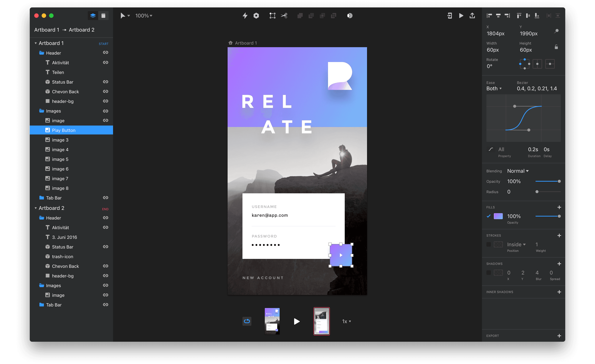
Task: Open the Ease Both dropdown
Action: click(x=494, y=89)
